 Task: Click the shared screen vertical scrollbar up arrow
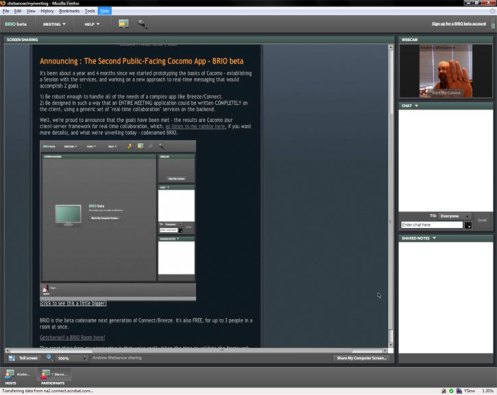pos(391,47)
